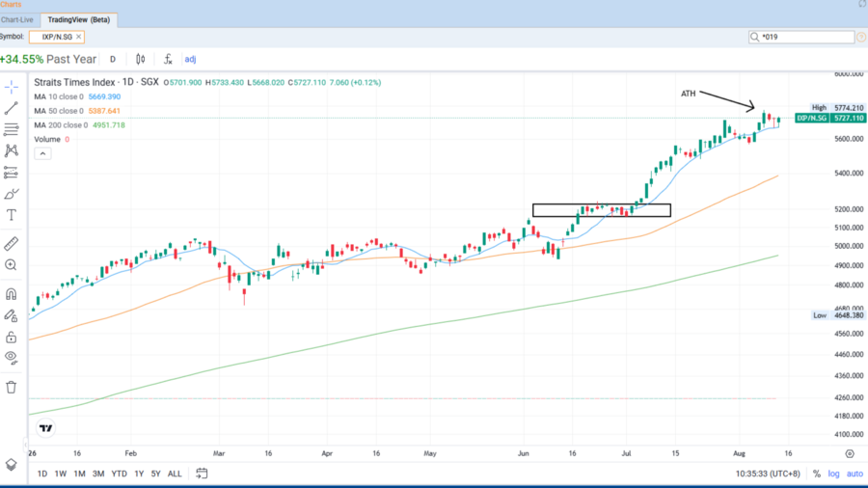Toggle stay in drawing mode

tap(11, 315)
